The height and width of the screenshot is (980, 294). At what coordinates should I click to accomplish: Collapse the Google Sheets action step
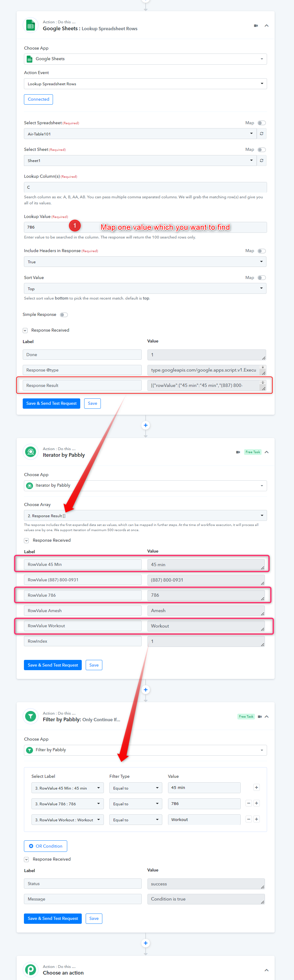click(x=266, y=25)
